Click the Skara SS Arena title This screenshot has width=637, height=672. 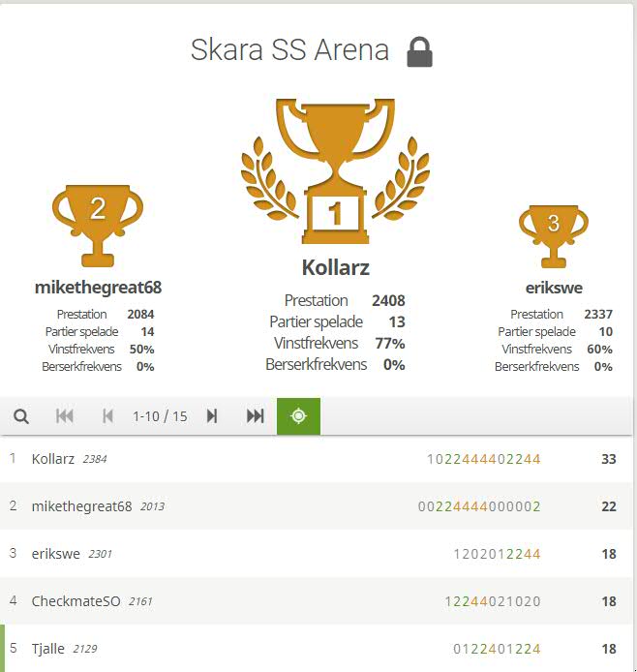pos(290,49)
